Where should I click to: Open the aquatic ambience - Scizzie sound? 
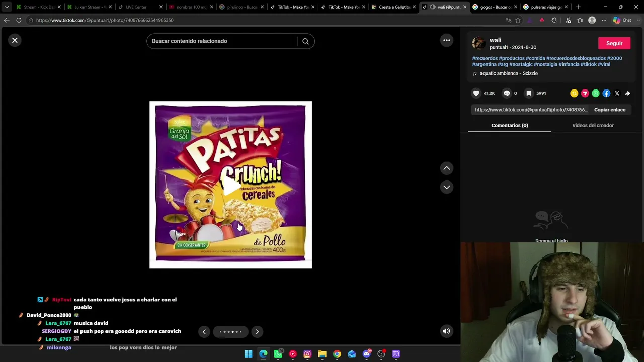tap(509, 73)
